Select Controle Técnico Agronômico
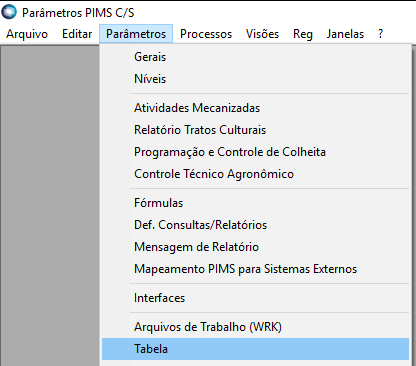Screen dimensions: 416x366 [x=255, y=174]
